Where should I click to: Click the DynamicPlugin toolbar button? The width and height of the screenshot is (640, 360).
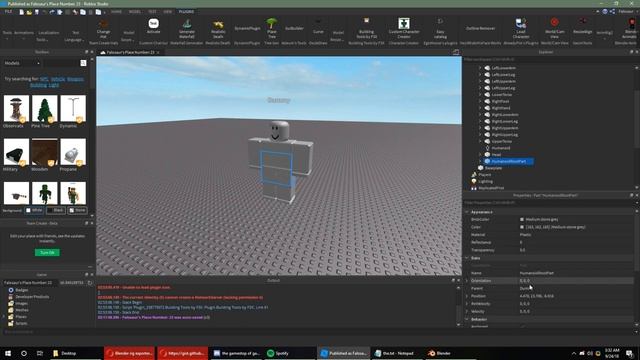247,29
